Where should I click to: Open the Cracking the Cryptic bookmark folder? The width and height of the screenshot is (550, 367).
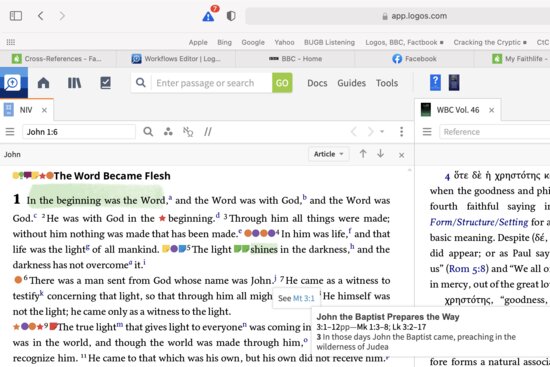click(490, 42)
